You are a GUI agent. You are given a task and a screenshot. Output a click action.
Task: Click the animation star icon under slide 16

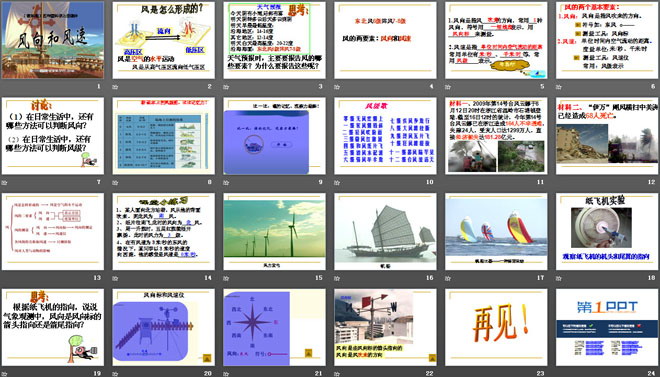[337, 278]
